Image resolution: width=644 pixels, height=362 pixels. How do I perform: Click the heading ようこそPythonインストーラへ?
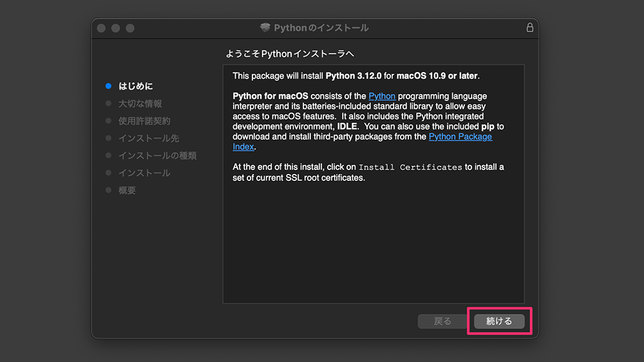[290, 54]
